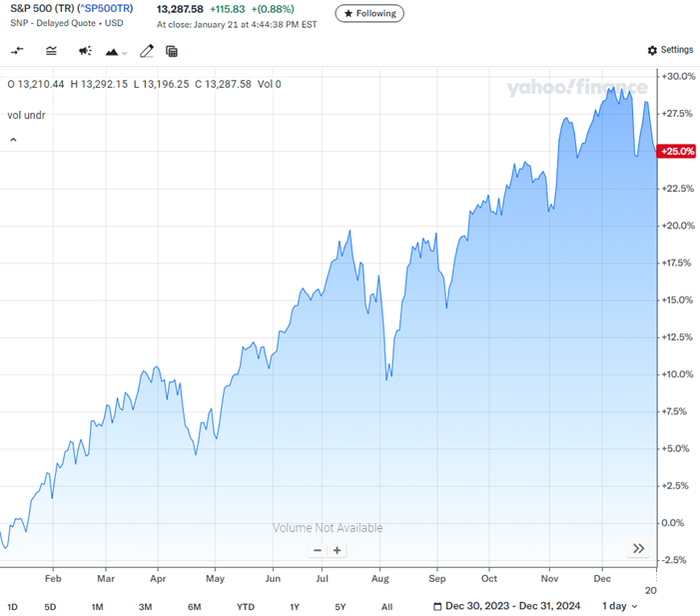Viewport: 700px width, 616px height.
Task: Click the H 13,292.15 high value
Action: [99, 84]
